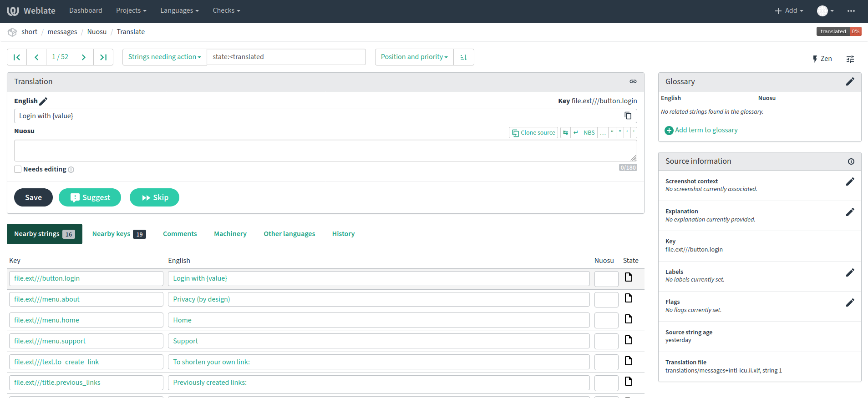
Task: Open Needs editing info icon
Action: [71, 170]
